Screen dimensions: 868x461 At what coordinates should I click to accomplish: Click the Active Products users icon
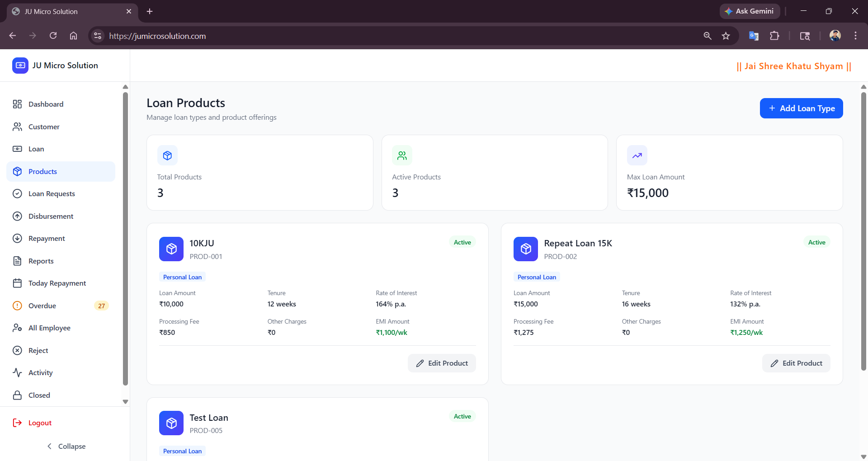click(x=402, y=155)
